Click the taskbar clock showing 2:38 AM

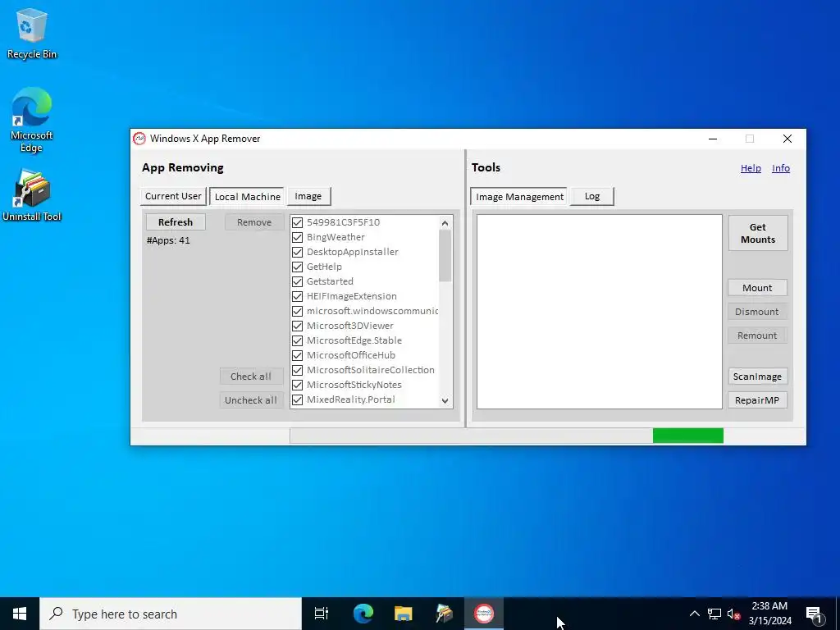click(x=769, y=614)
